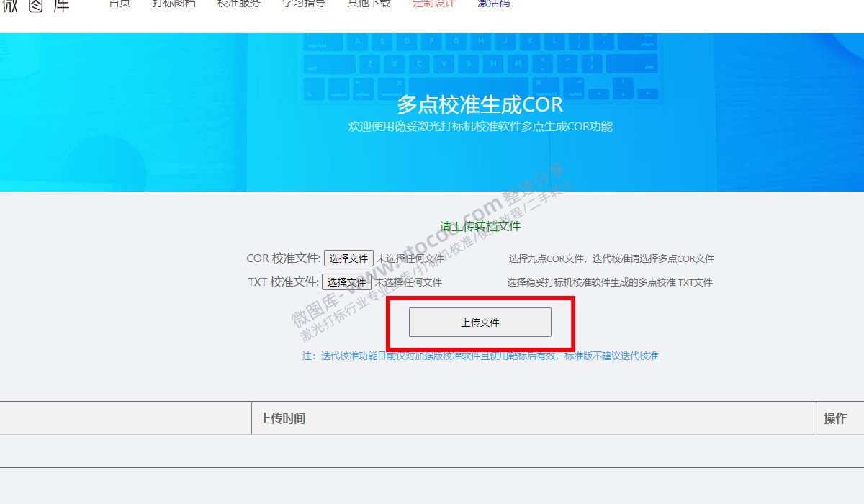Click 选择文件 for the TXT 校准文件 field
Image resolution: width=864 pixels, height=504 pixels.
348,282
